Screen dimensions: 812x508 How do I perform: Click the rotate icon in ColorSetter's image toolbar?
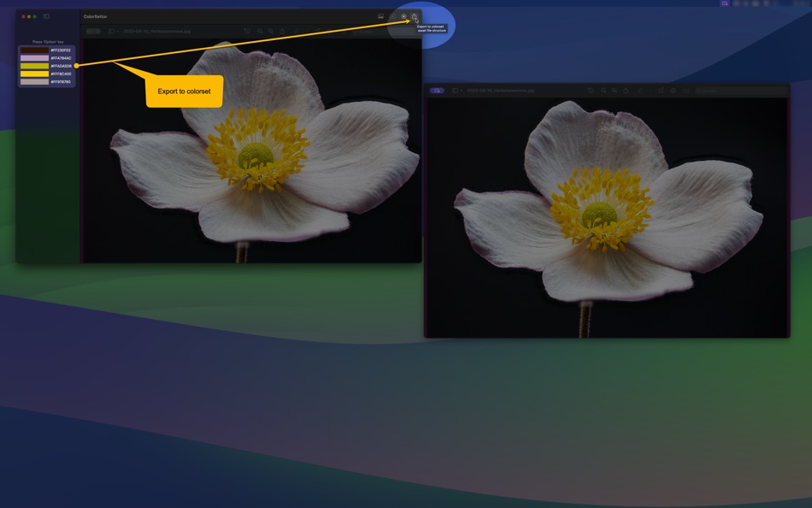pyautogui.click(x=247, y=31)
